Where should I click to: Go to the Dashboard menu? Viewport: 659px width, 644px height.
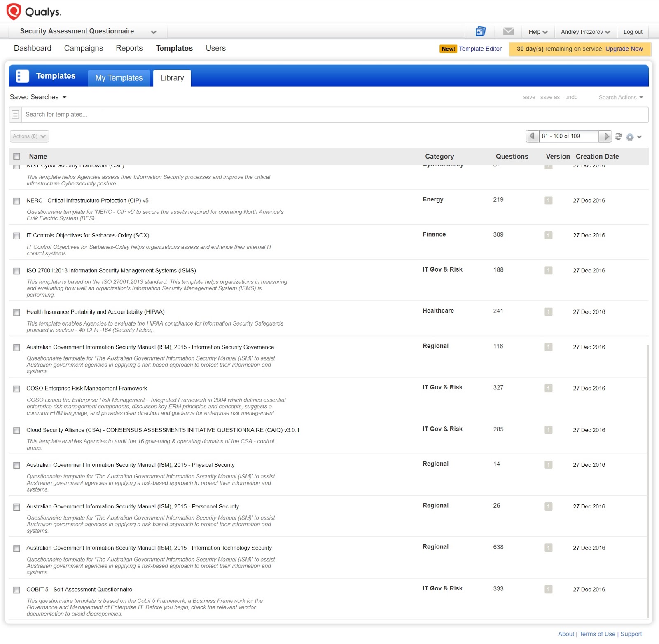[x=33, y=48]
